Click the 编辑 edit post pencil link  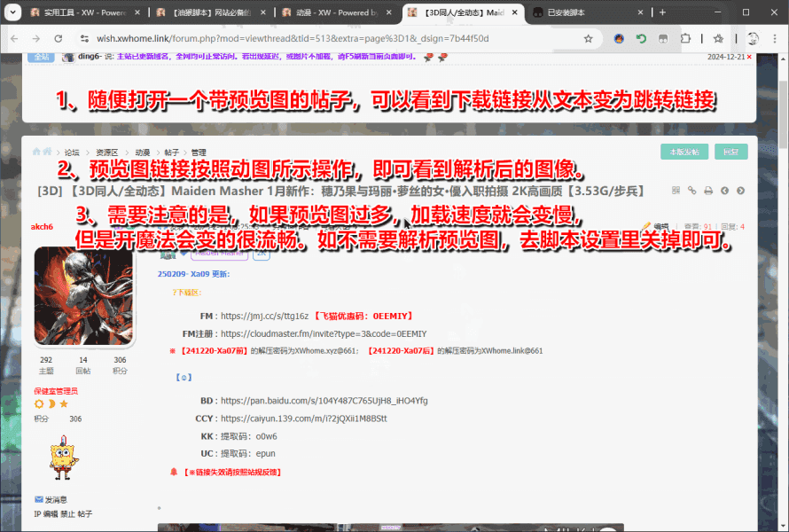point(656,226)
